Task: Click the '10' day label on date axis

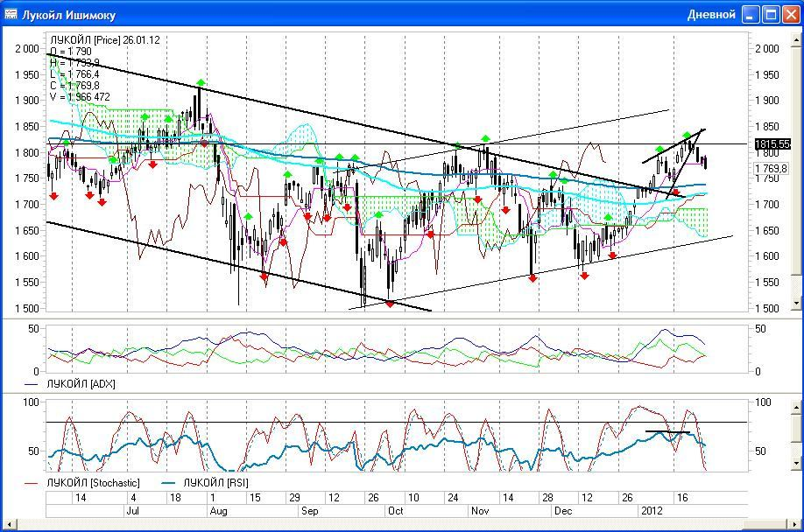Action: (413, 498)
